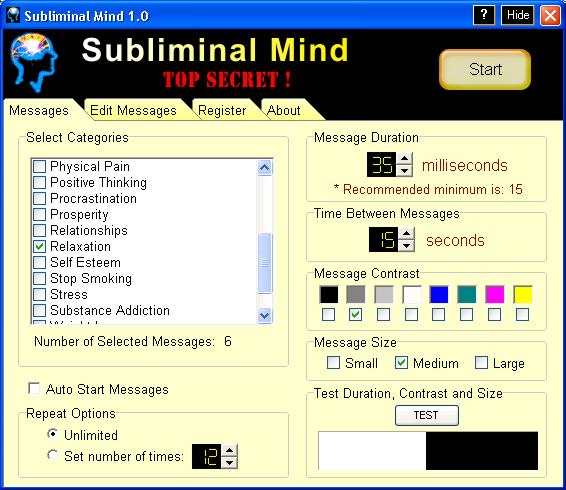Check the Relationships category
Viewport: 566px width, 490px height.
pyautogui.click(x=40, y=230)
